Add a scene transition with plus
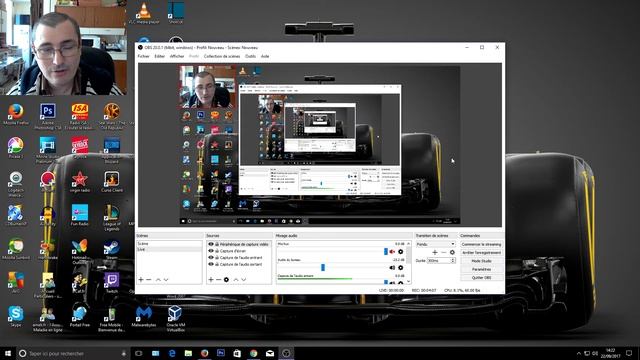The height and width of the screenshot is (360, 640). pos(435,252)
